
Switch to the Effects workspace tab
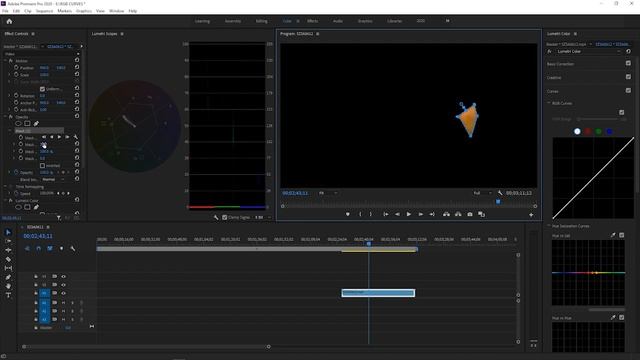pyautogui.click(x=313, y=21)
